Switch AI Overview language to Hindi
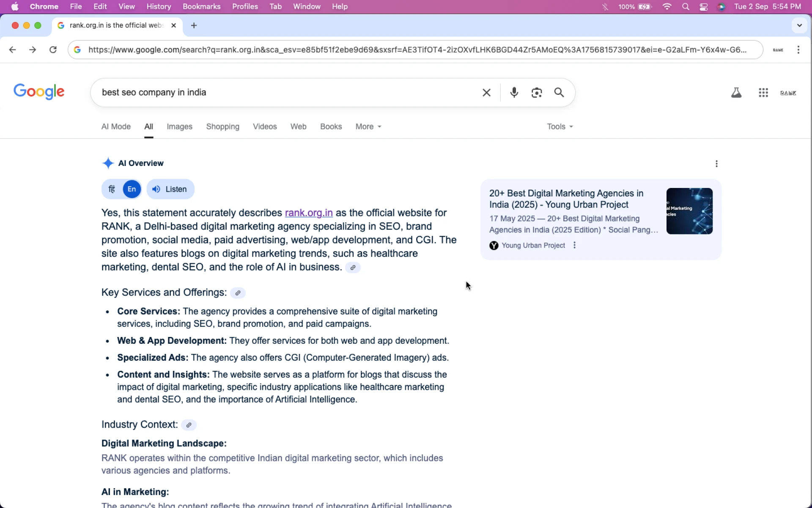This screenshot has width=812, height=508. click(112, 189)
